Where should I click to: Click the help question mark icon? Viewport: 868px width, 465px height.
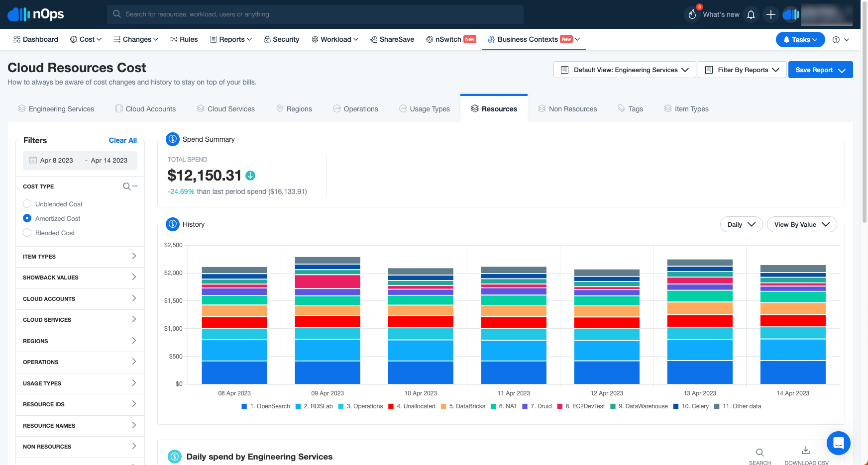836,40
